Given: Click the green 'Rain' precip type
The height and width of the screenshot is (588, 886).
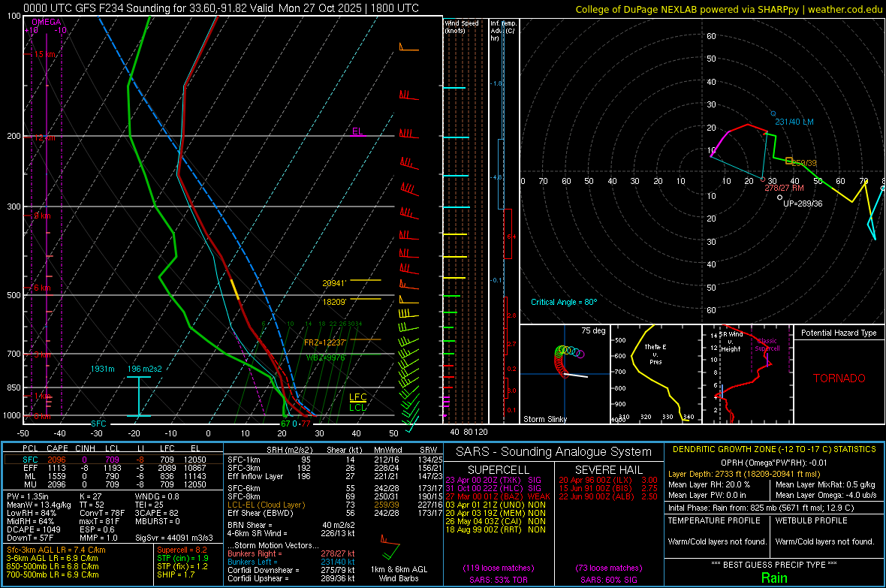Looking at the screenshot, I should click(x=774, y=577).
